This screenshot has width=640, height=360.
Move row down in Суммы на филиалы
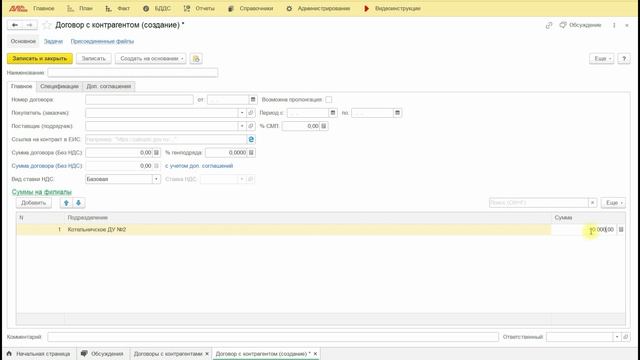[78, 203]
